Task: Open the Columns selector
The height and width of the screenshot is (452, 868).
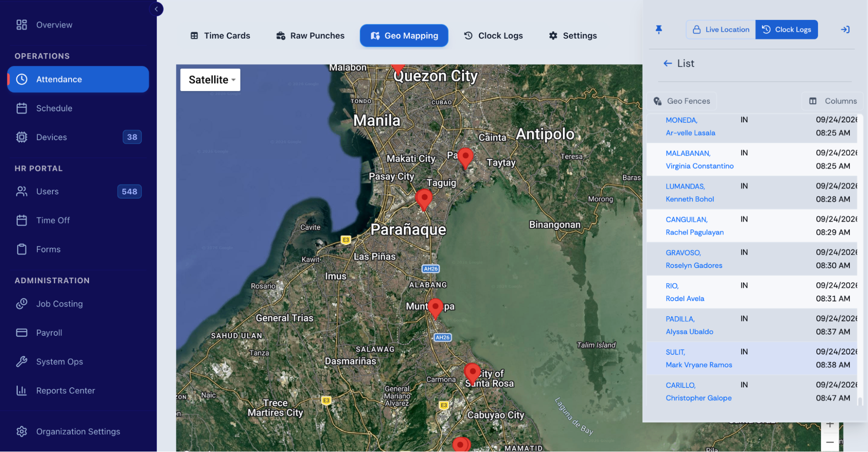Action: (x=832, y=101)
